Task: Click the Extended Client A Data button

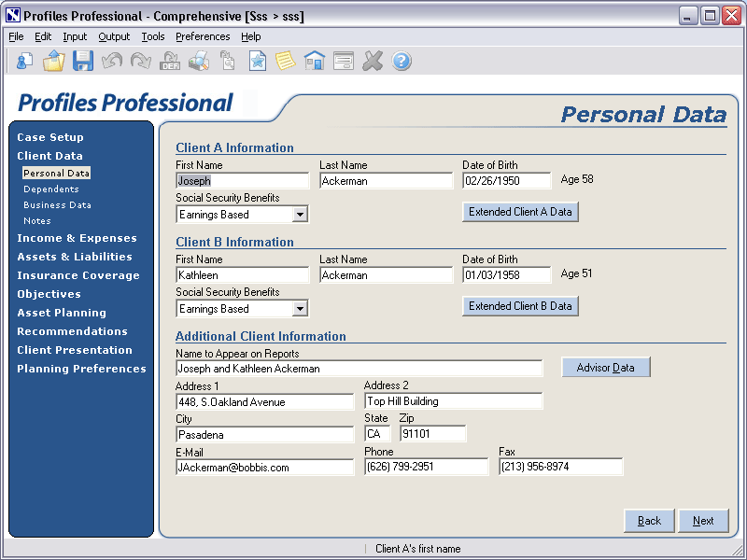Action: coord(520,212)
